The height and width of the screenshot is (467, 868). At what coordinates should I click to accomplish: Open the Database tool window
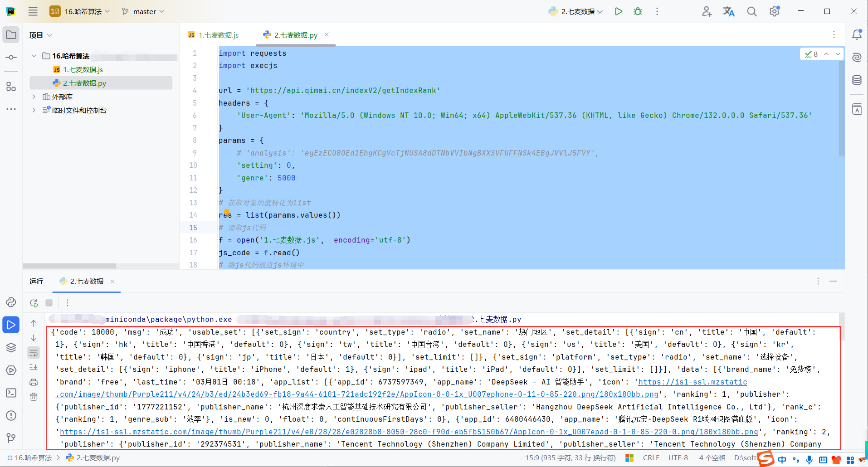tap(857, 80)
